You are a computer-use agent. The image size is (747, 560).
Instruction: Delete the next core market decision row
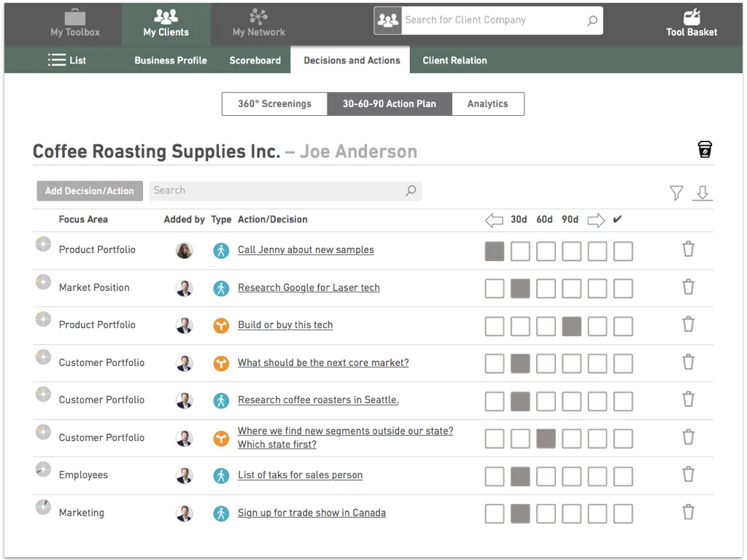[x=688, y=362]
